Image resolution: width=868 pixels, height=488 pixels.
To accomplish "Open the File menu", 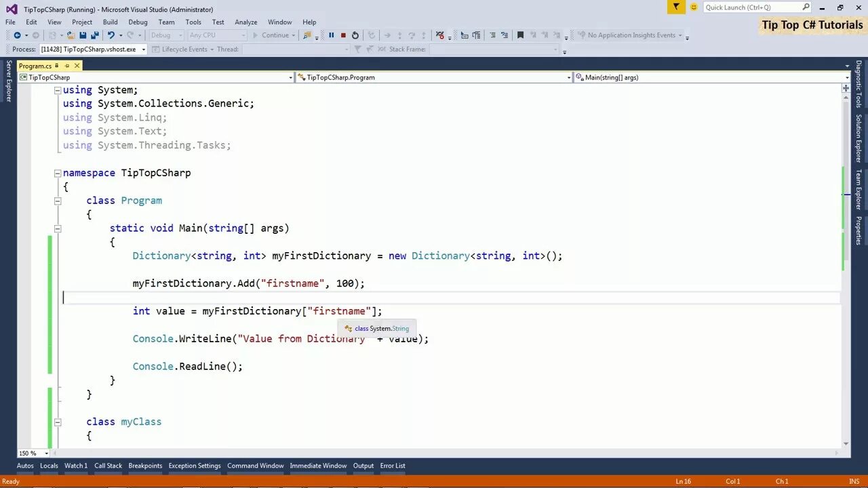I will [10, 22].
